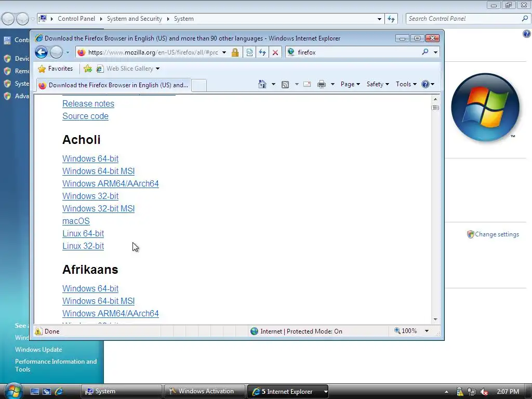Click the Show Desktop quick launch icon
Screen dimensions: 532x399
(35, 391)
